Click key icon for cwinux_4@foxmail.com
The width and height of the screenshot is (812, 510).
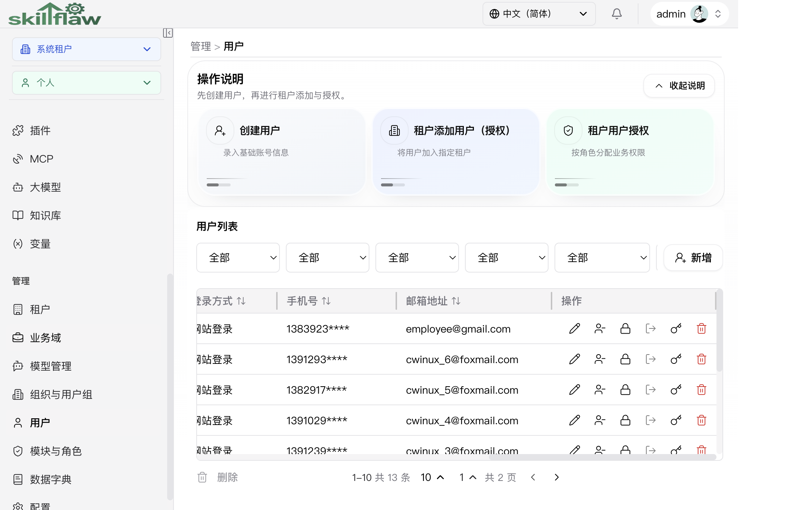point(676,421)
